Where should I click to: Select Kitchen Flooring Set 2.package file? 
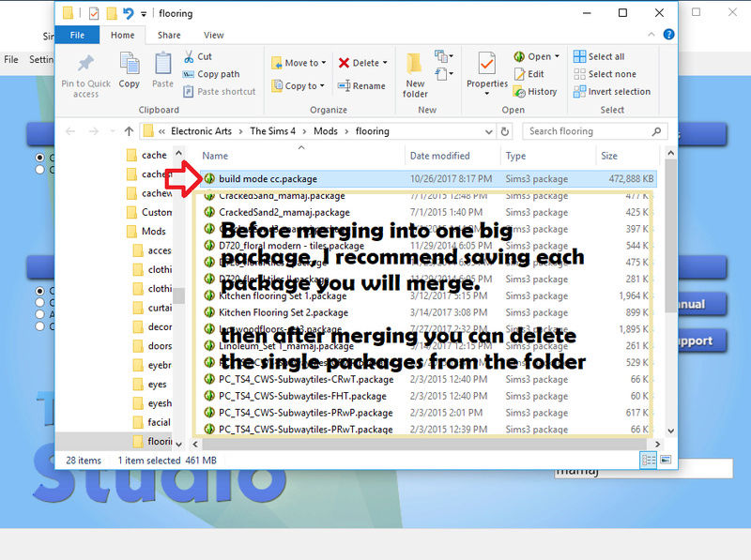coord(284,312)
